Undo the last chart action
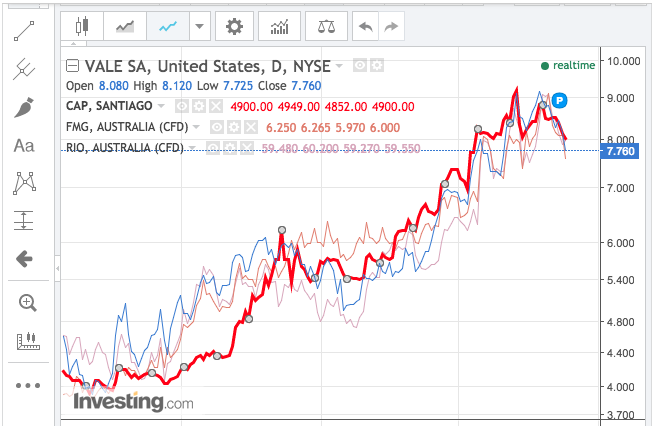Screen dimensions: 655x426 (366, 26)
